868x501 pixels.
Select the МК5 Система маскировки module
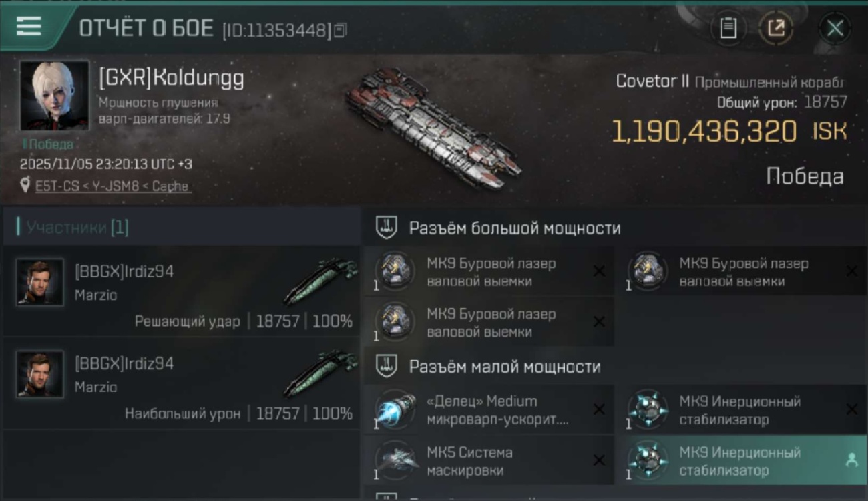tap(489, 461)
